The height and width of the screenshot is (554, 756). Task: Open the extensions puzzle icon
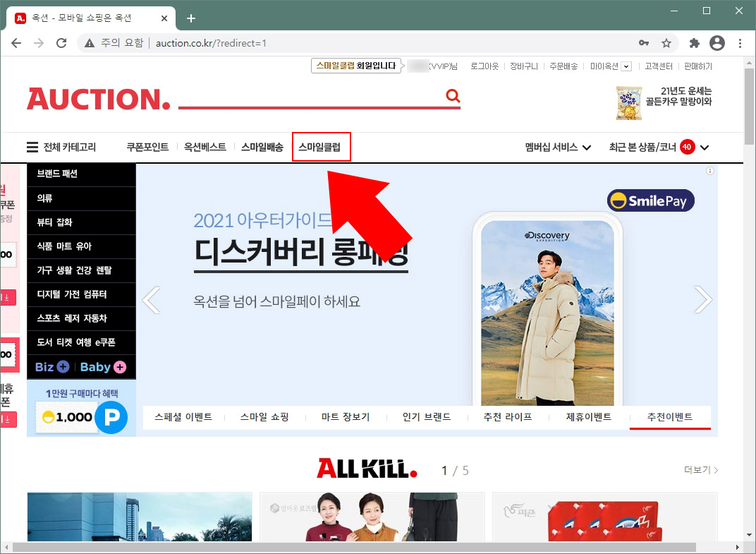tap(694, 43)
